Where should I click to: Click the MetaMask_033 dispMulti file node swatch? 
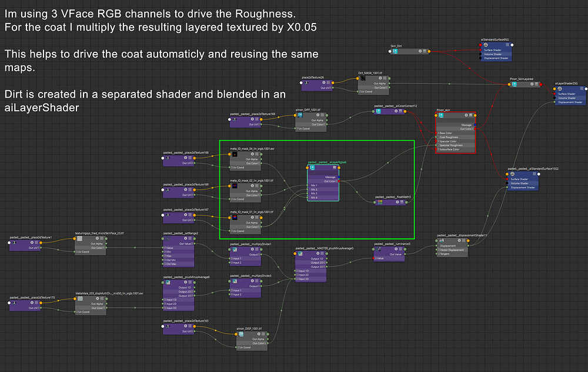pyautogui.click(x=80, y=298)
